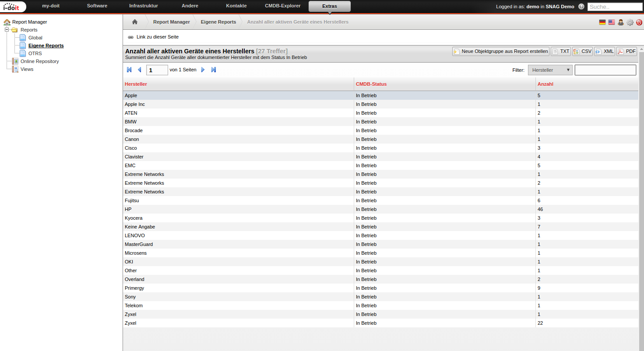Open administration via gear icon
644x351 pixels.
click(630, 22)
